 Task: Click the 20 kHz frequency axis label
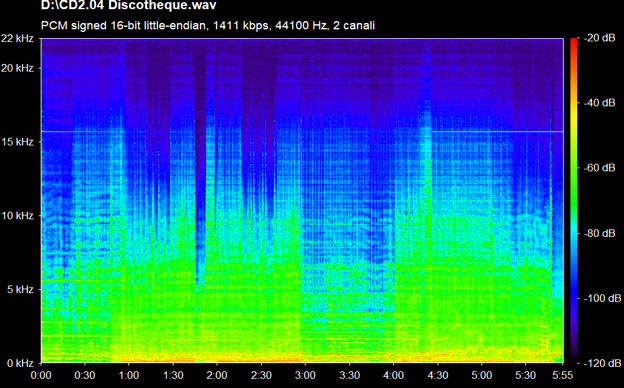pyautogui.click(x=17, y=68)
